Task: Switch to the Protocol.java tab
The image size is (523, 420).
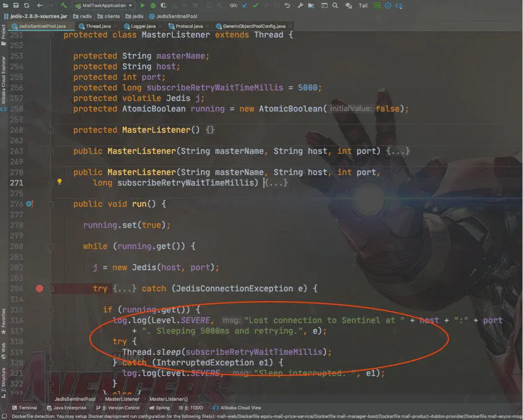Action: (x=189, y=26)
